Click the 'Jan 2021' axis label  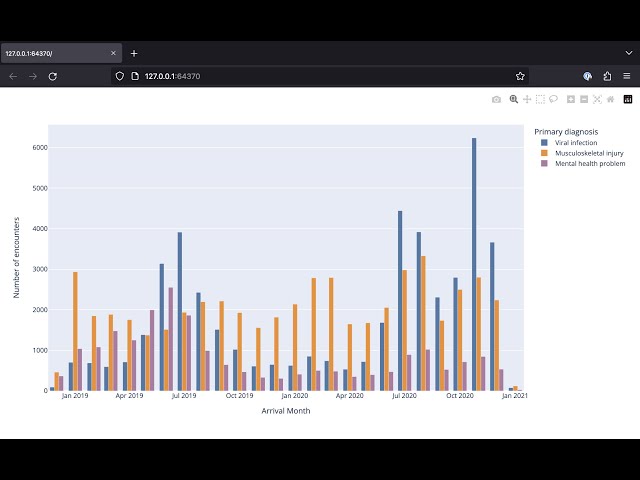515,396
